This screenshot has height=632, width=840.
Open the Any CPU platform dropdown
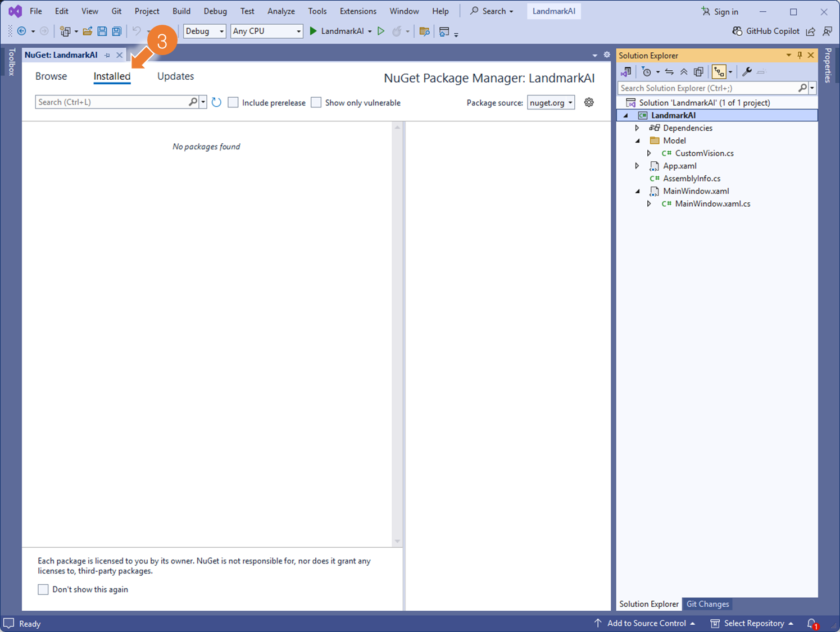pyautogui.click(x=266, y=31)
